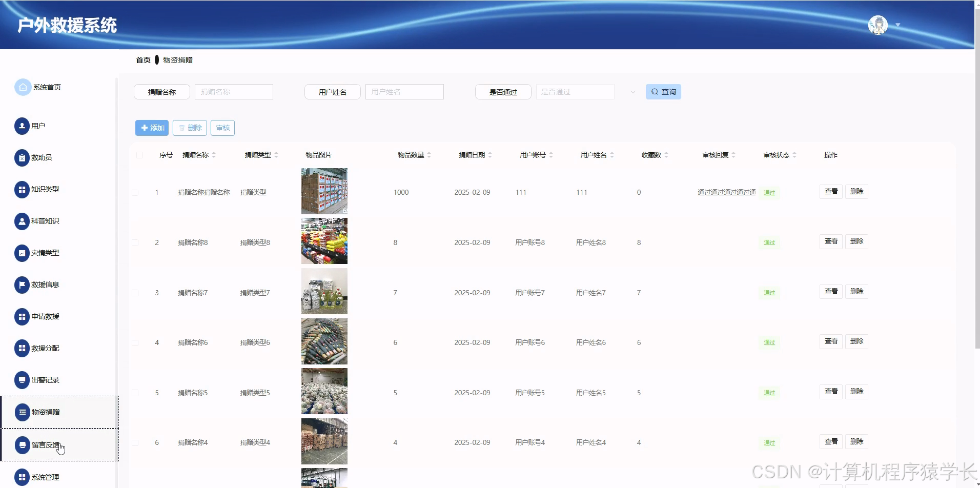Click the 用户 sidebar icon

click(22, 126)
